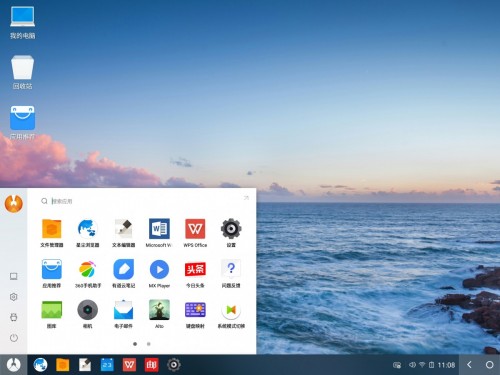Click the app search input field
This screenshot has height=375, width=500.
[x=143, y=201]
